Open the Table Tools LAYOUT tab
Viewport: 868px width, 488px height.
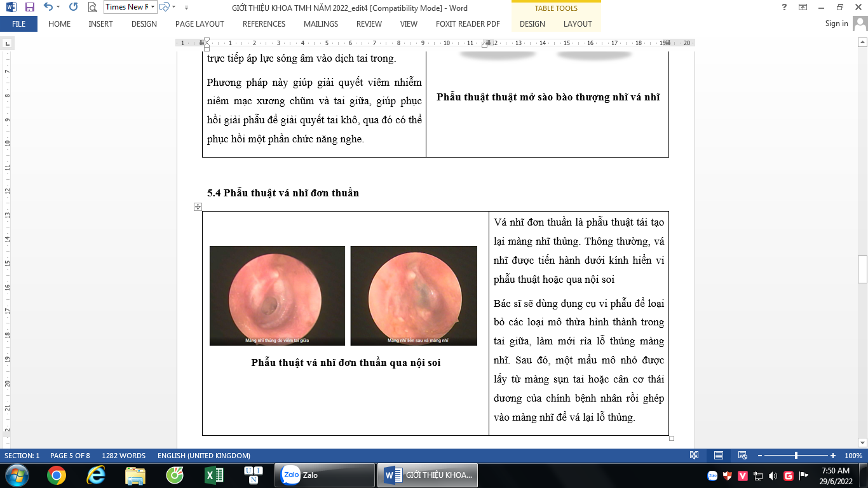point(578,24)
